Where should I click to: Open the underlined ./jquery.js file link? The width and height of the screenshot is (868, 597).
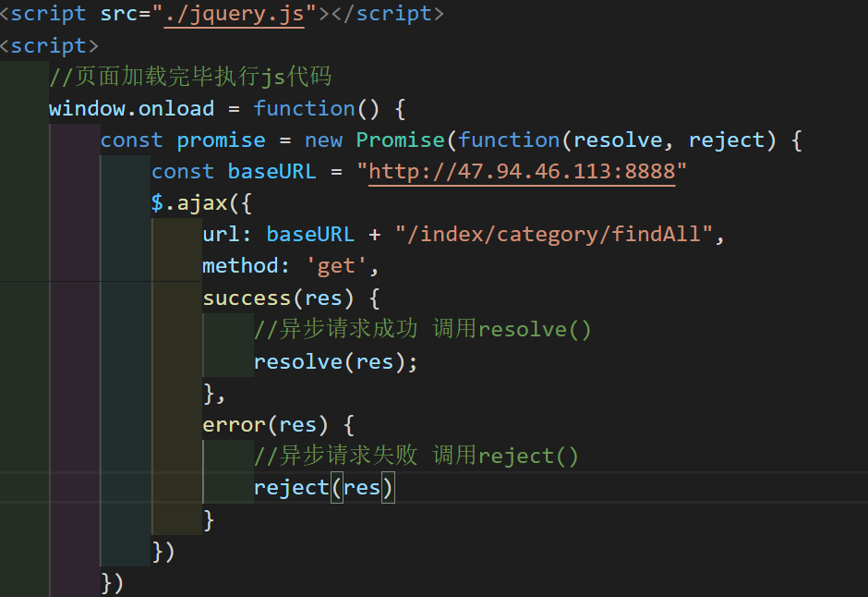point(232,13)
